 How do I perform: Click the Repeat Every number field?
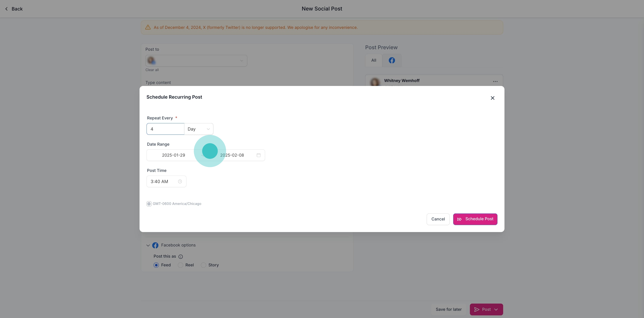point(165,129)
